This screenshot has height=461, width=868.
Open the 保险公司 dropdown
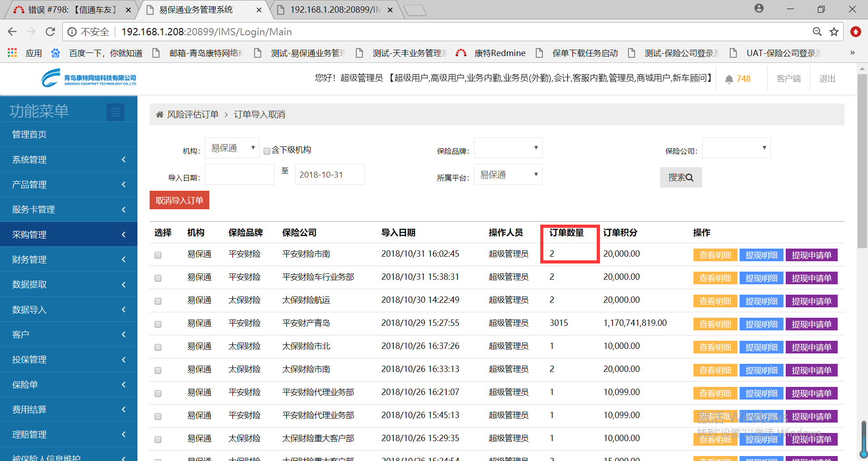[x=736, y=148]
